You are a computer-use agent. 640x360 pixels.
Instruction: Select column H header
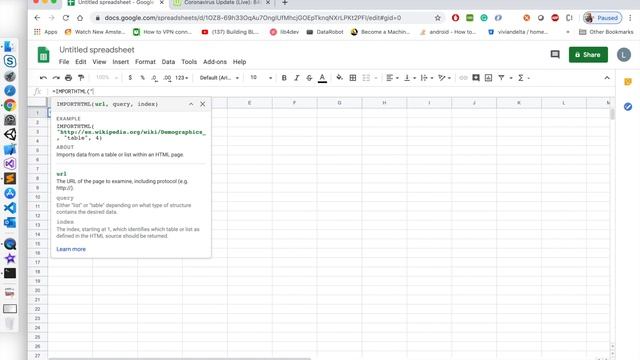(x=384, y=103)
